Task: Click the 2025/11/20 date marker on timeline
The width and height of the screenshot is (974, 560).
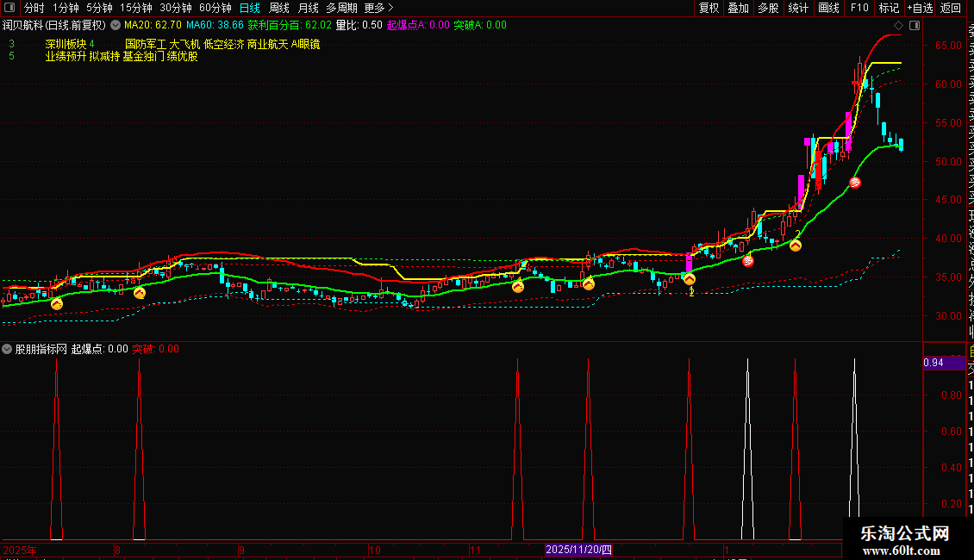Action: 579,550
